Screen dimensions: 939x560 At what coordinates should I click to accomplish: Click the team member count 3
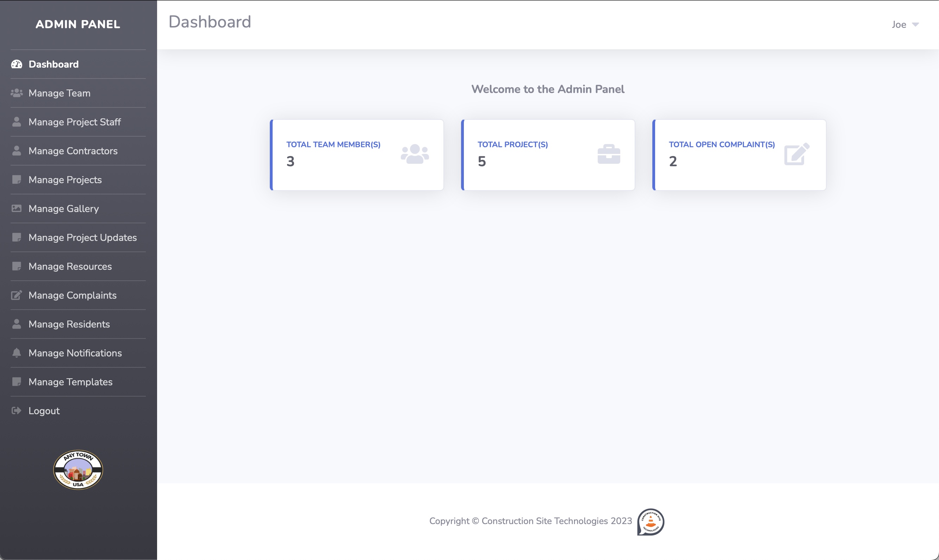pyautogui.click(x=290, y=161)
